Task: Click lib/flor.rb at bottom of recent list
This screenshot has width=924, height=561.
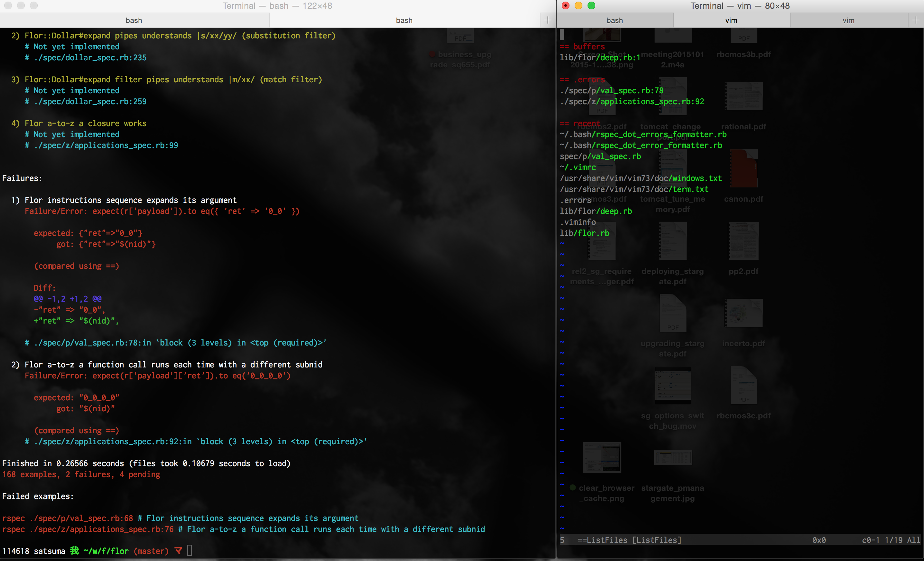Action: (x=584, y=233)
